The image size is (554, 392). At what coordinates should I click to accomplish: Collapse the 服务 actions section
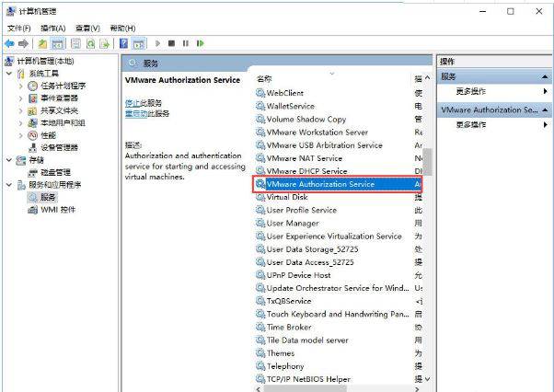545,76
